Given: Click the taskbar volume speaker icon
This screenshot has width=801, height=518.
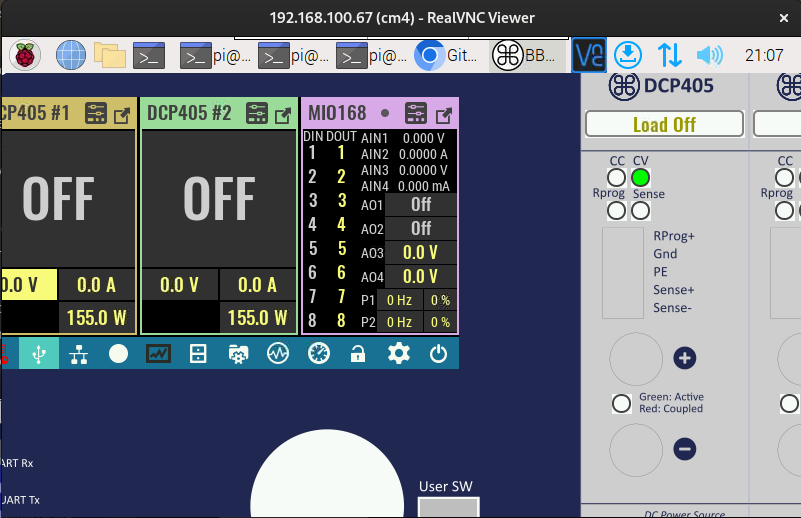Looking at the screenshot, I should (709, 55).
